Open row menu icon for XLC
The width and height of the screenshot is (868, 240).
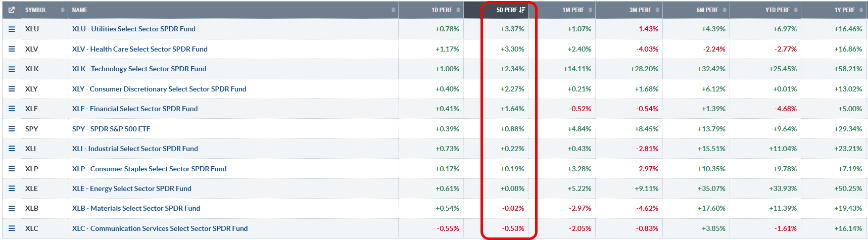point(12,228)
